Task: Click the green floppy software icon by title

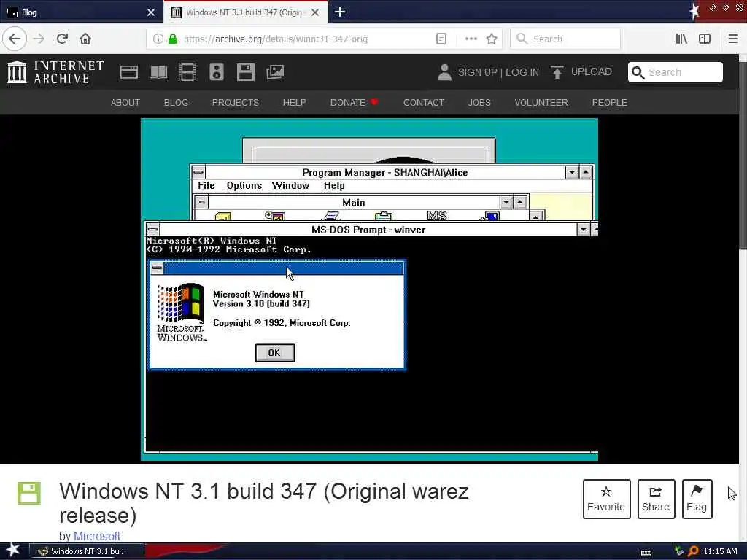Action: click(x=29, y=493)
